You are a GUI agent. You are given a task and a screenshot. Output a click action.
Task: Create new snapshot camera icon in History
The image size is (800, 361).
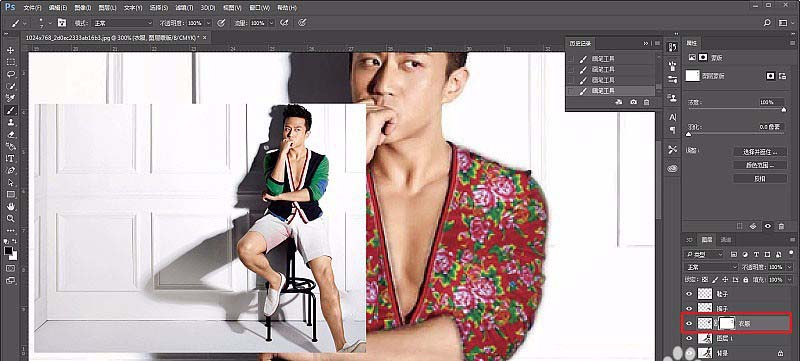633,102
